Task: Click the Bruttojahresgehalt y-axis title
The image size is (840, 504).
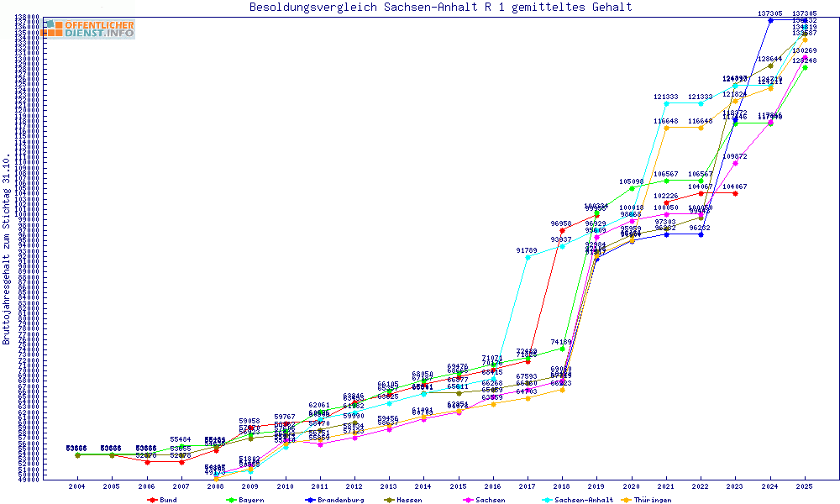Action: pyautogui.click(x=7, y=249)
